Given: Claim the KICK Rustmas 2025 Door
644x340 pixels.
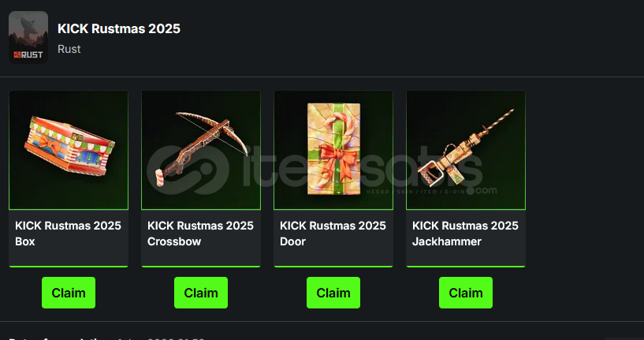Looking at the screenshot, I should pyautogui.click(x=333, y=293).
